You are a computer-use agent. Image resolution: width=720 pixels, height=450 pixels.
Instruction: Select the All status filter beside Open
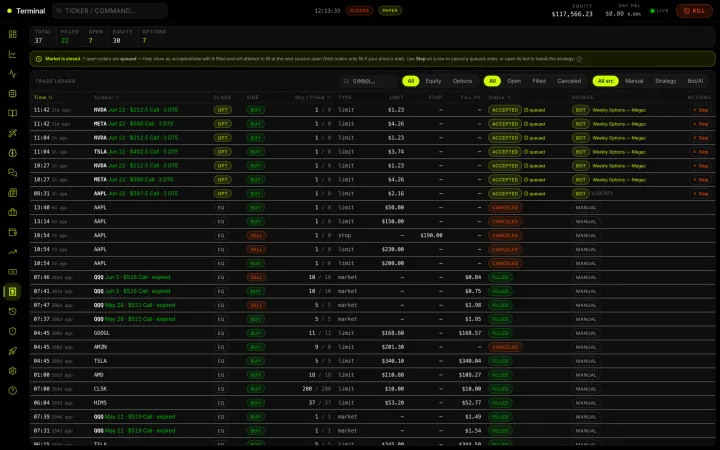(492, 81)
